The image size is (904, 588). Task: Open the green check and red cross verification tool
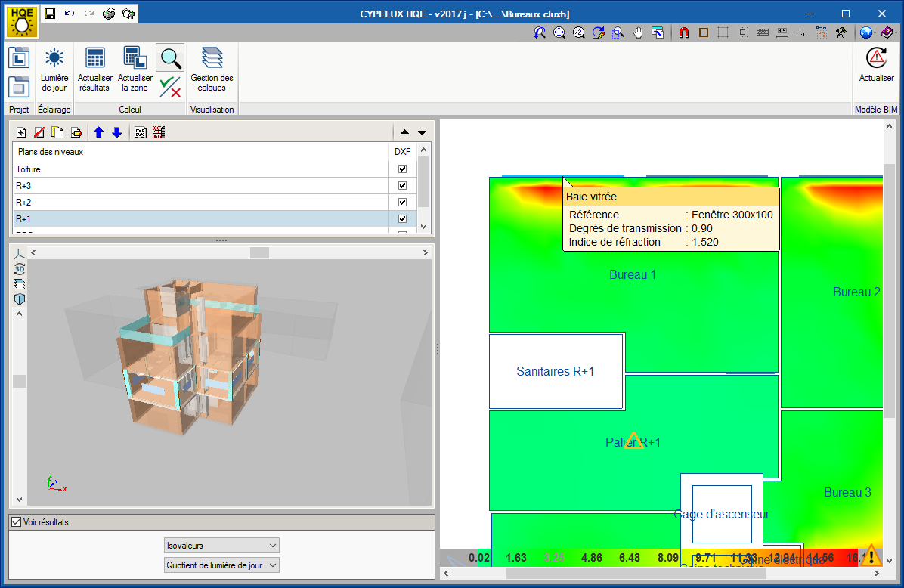click(170, 86)
